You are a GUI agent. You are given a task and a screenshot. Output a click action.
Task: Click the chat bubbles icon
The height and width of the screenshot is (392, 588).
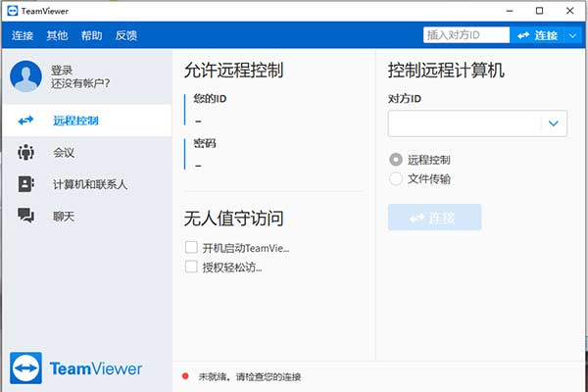point(25,216)
